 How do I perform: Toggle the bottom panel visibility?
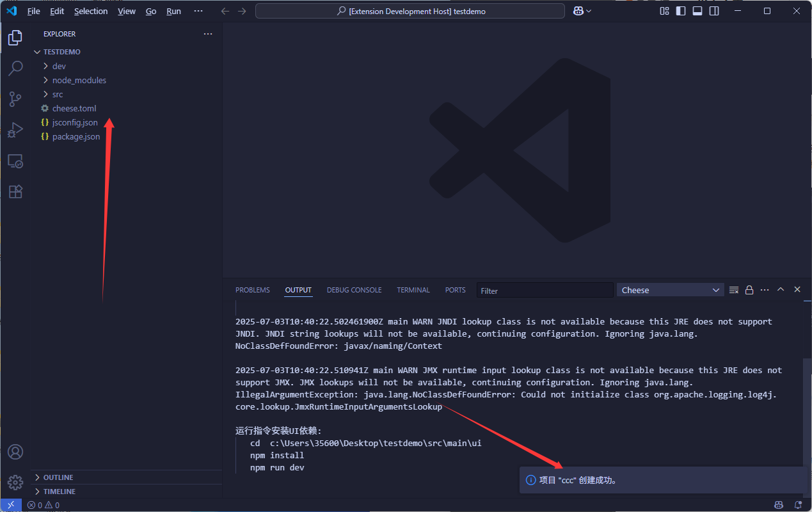pyautogui.click(x=697, y=11)
